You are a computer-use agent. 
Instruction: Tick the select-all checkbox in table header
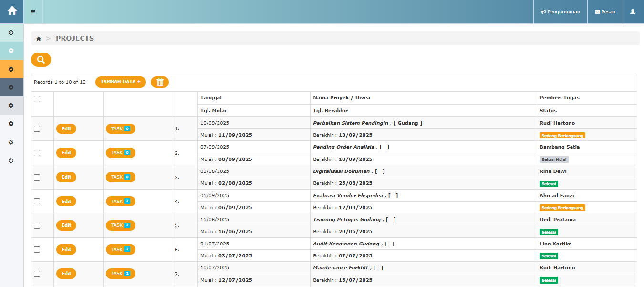37,99
